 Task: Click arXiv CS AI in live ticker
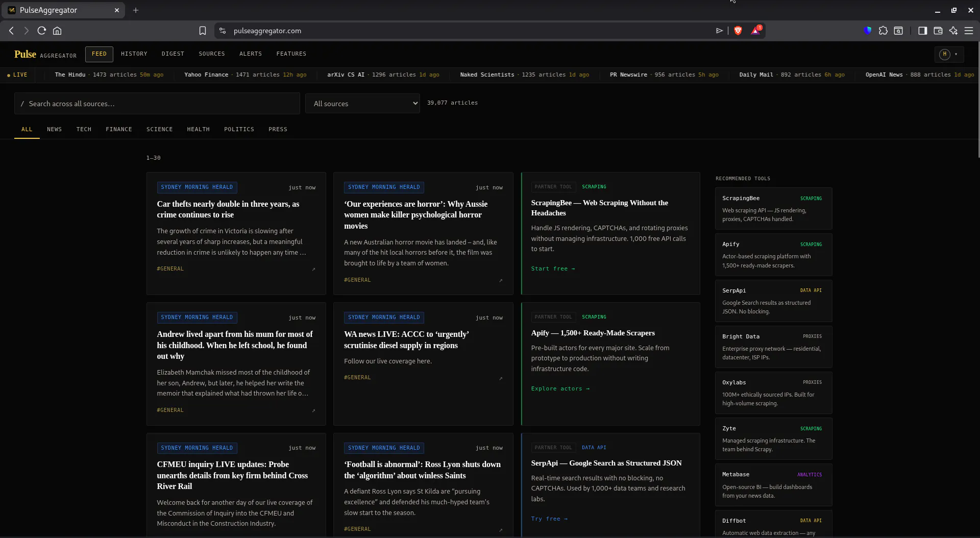pos(346,75)
